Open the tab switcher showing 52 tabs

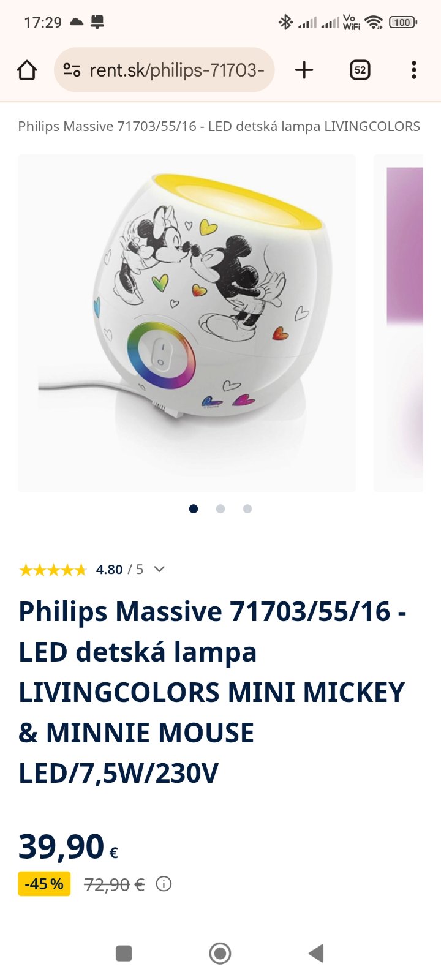(x=360, y=70)
